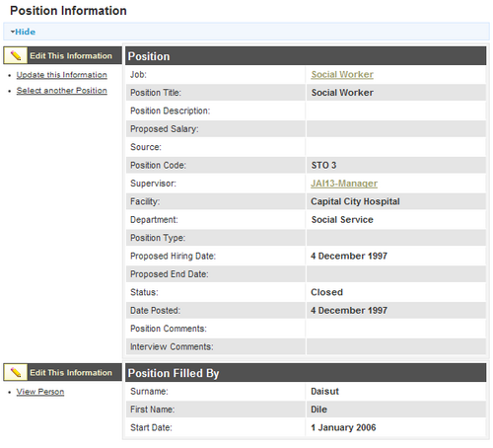Click the pencil icon beside Position Filled By
The image size is (493, 448).
point(16,372)
